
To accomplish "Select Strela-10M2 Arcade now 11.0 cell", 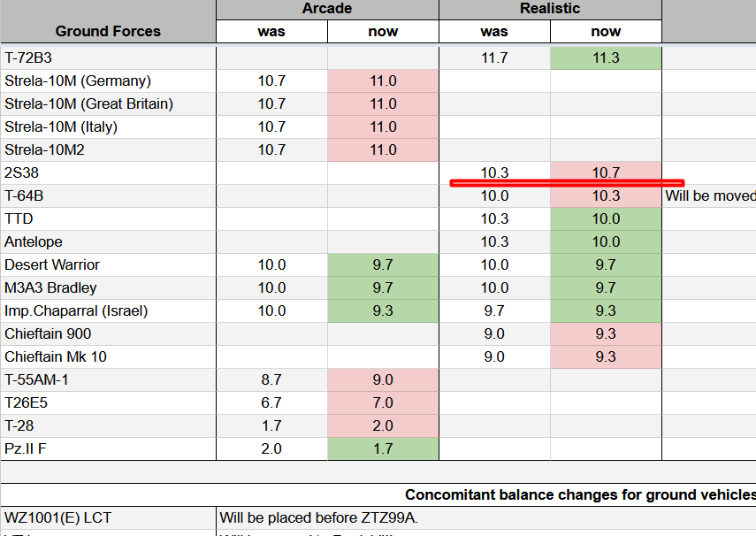I will point(383,149).
